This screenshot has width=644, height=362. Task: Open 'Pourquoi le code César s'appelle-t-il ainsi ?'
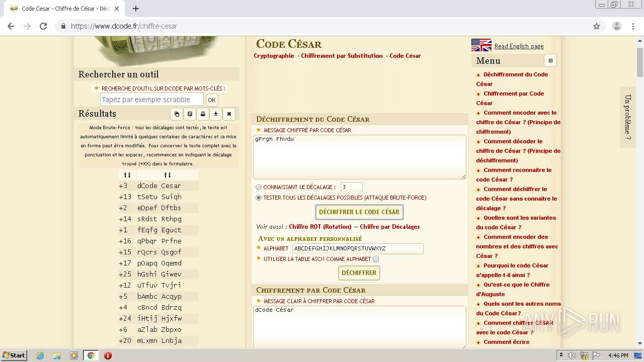coord(512,270)
